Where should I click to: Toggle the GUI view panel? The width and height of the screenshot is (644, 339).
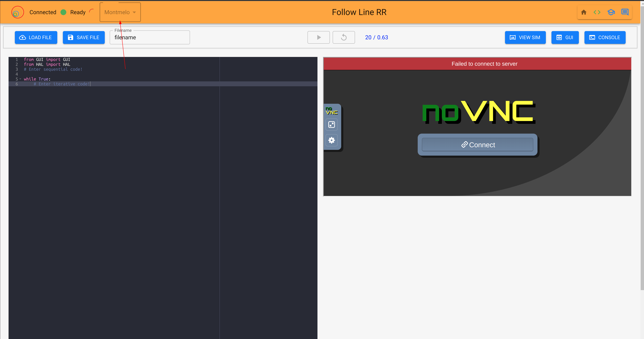coord(565,37)
